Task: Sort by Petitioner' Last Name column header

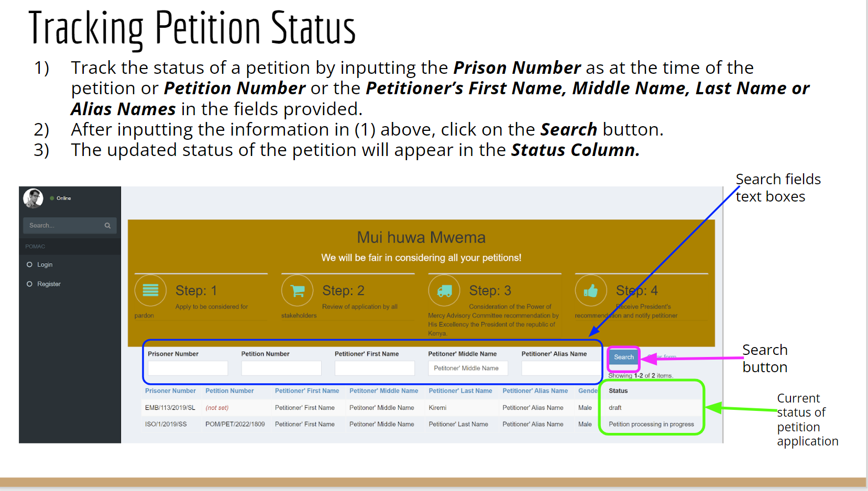Action: (x=460, y=391)
